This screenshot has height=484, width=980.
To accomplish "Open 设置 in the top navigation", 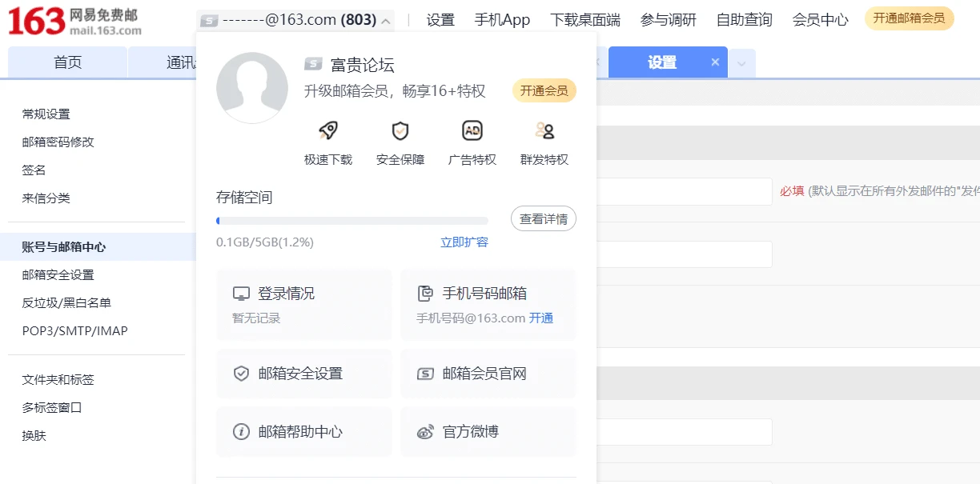I will pos(440,20).
